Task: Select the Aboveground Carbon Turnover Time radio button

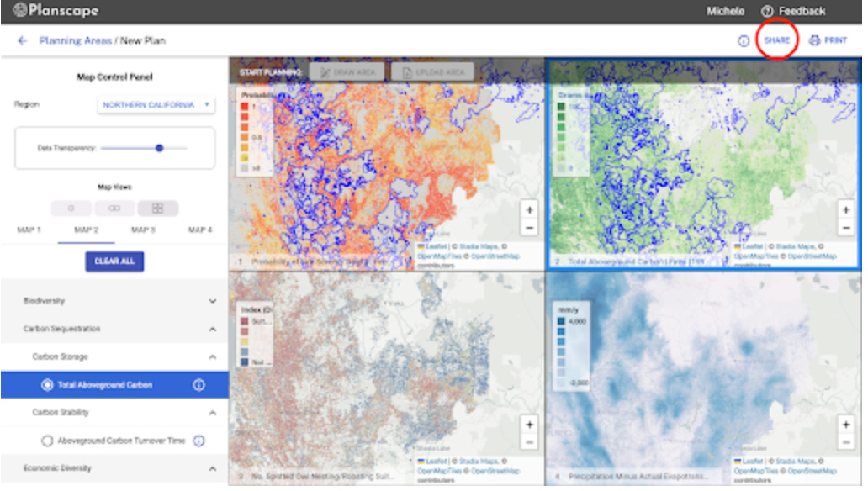Action: tap(49, 438)
